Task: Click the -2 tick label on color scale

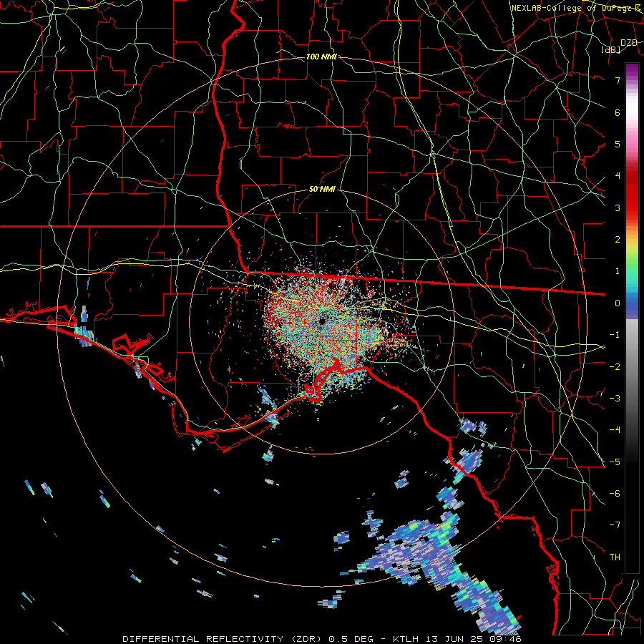Action: (x=615, y=367)
